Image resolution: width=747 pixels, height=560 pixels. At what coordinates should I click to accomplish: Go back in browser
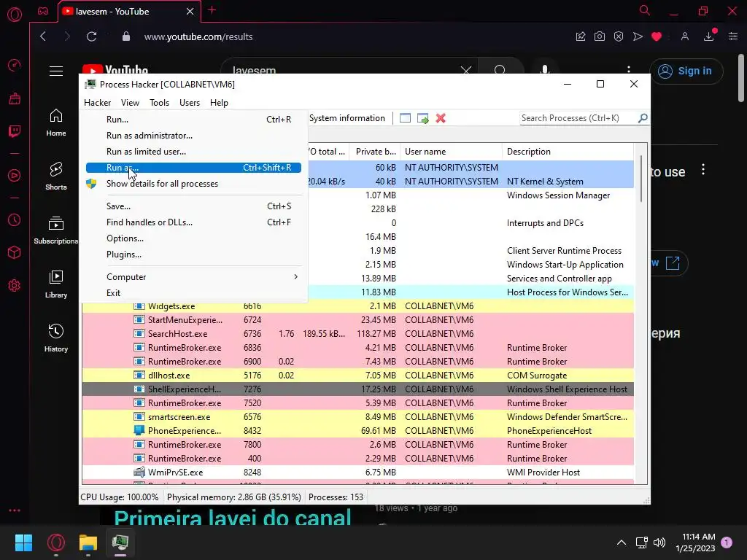coord(43,36)
